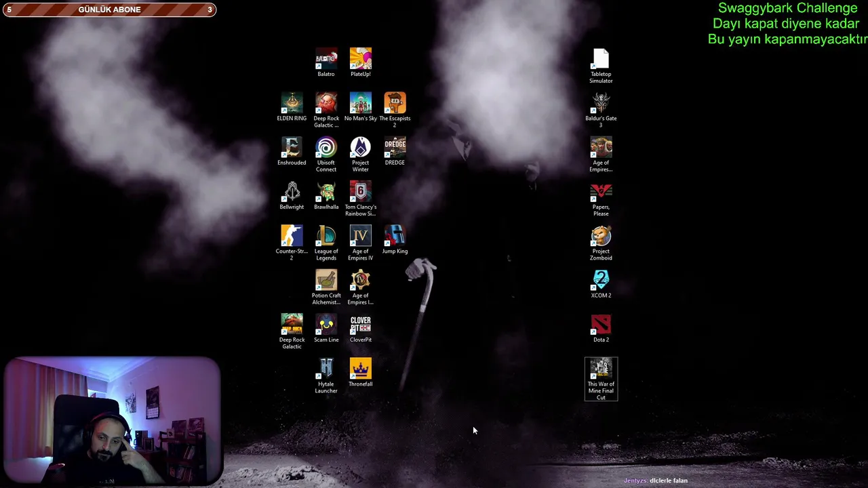
Task: Select This War of Mine Final Cut icon
Action: click(601, 379)
